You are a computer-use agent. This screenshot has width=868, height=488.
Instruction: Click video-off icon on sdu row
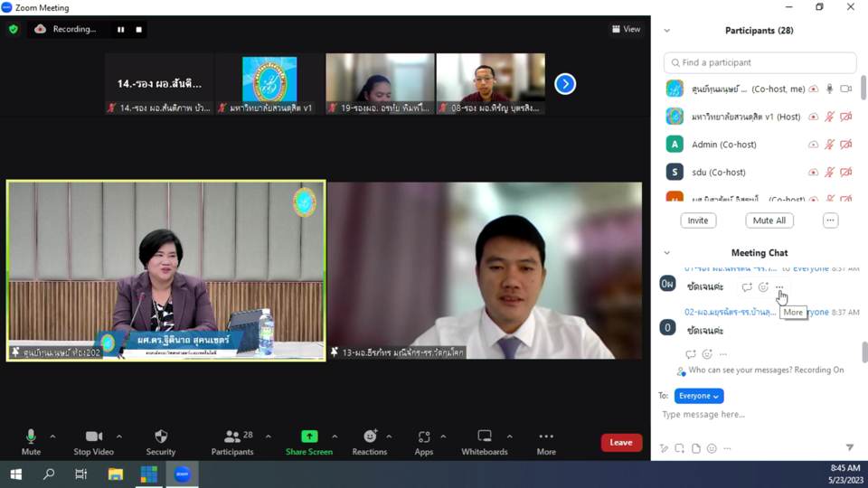click(x=846, y=172)
